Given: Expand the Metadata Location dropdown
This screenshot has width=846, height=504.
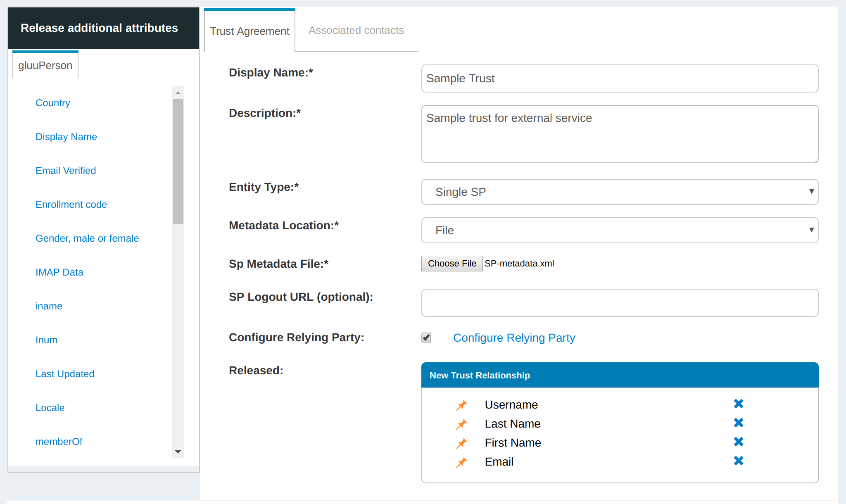Looking at the screenshot, I should point(620,230).
